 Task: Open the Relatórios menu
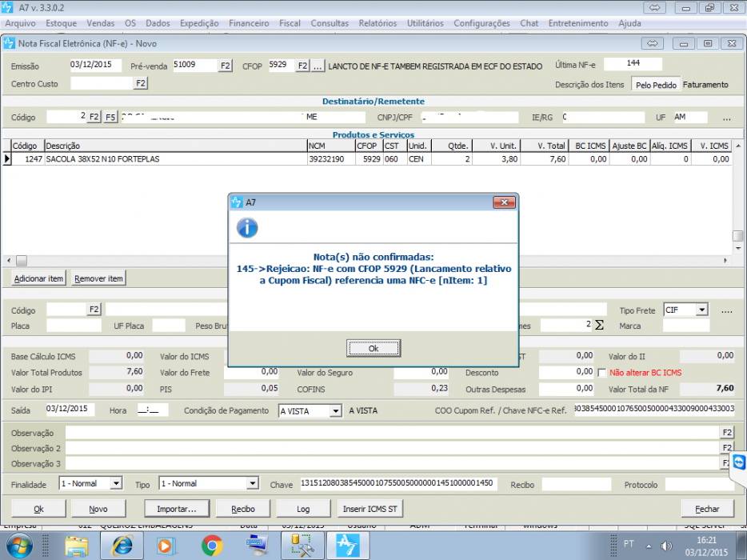point(377,23)
